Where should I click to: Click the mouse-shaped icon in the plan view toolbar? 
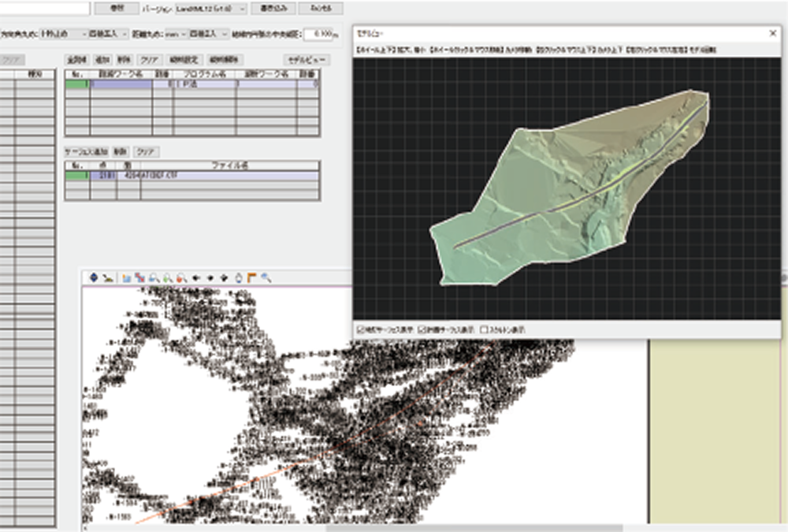click(x=238, y=277)
